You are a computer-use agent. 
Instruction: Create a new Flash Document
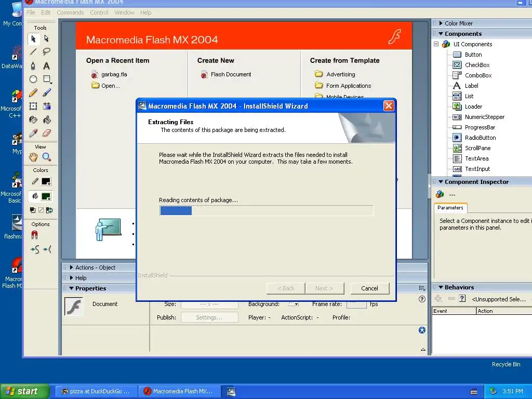point(226,74)
